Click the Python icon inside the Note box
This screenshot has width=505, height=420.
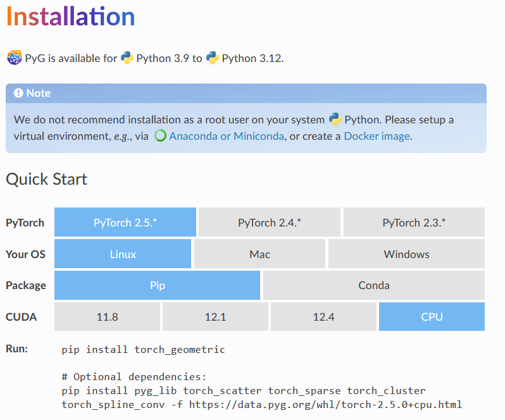point(335,120)
